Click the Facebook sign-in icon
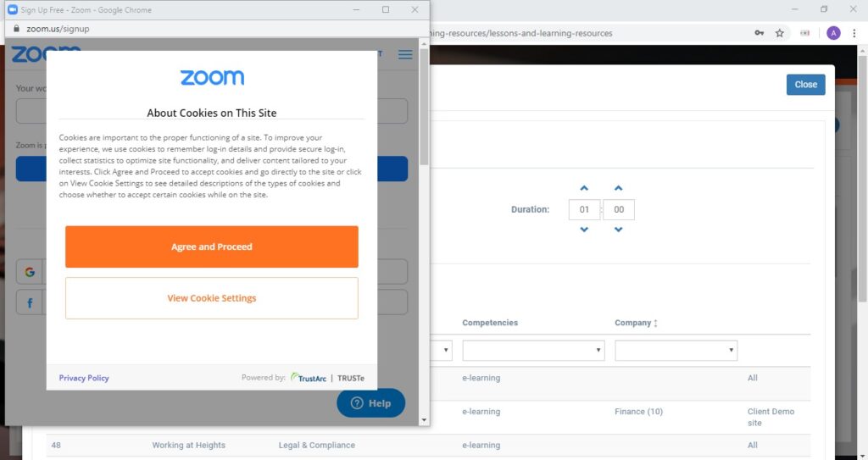The width and height of the screenshot is (868, 460). tap(30, 302)
